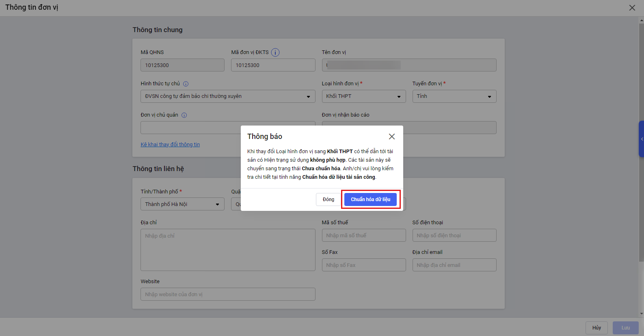
Task: Expand the blue side panel arrow tab
Action: [x=642, y=139]
